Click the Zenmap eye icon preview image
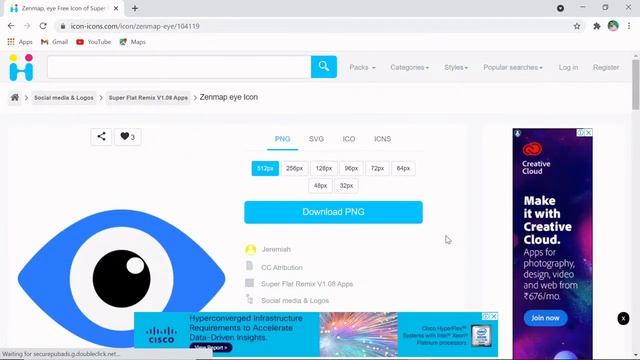 pyautogui.click(x=122, y=279)
